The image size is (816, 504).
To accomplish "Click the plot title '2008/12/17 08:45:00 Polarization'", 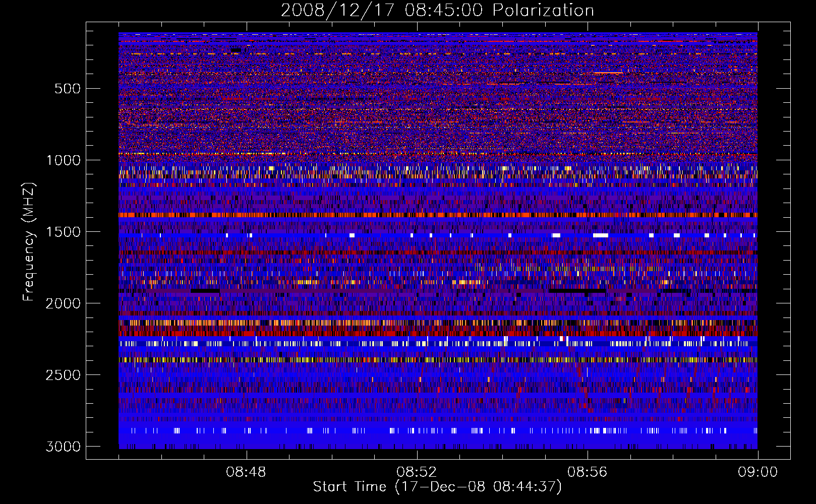I will [437, 11].
